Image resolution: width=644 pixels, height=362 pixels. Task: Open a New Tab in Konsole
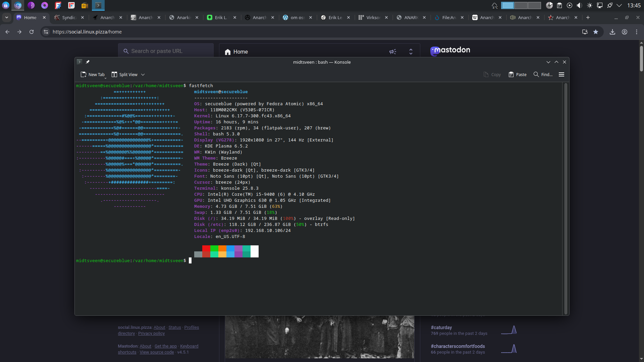(x=93, y=74)
